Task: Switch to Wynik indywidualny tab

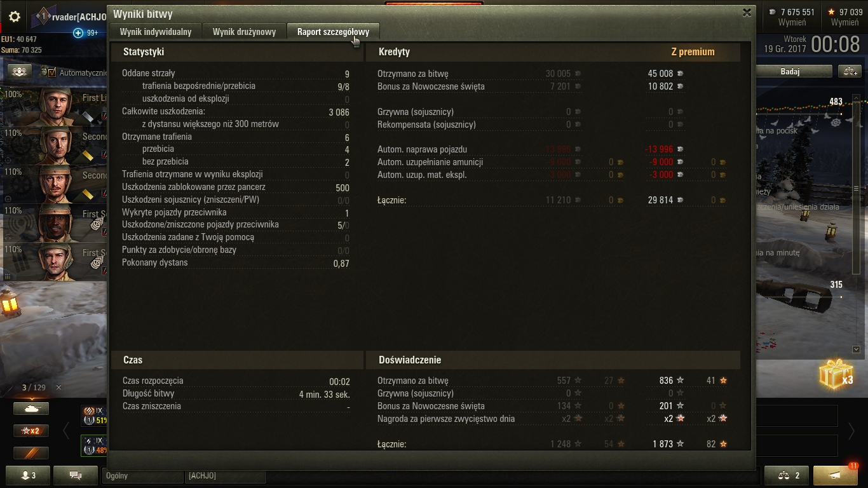Action: 156,32
